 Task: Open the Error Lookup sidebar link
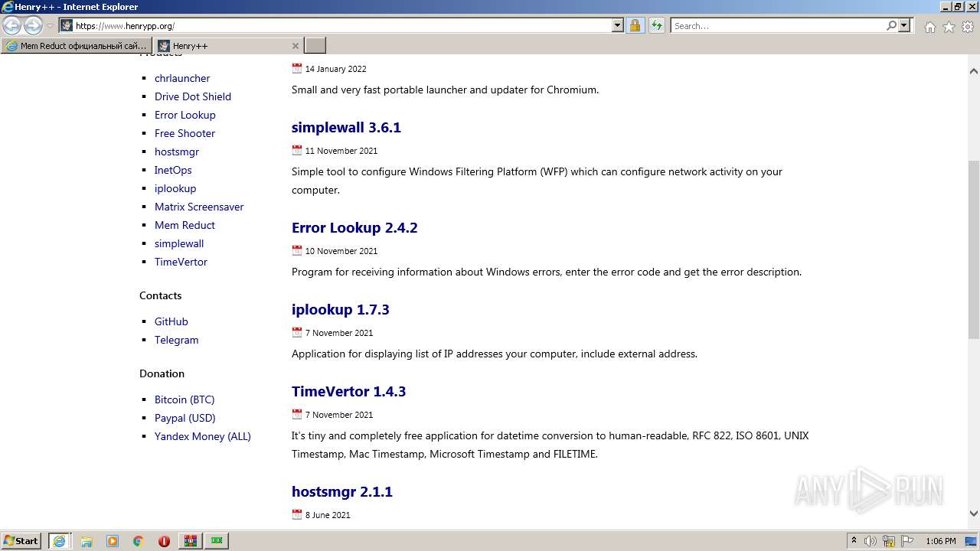(185, 115)
